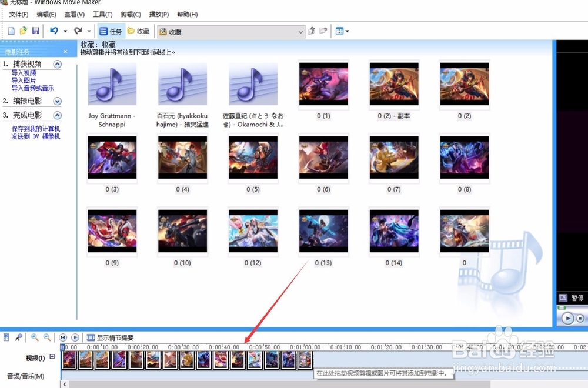588x388 pixels.
Task: Click the timeline ruler at 0:00:30.00
Action: pyautogui.click(x=183, y=347)
